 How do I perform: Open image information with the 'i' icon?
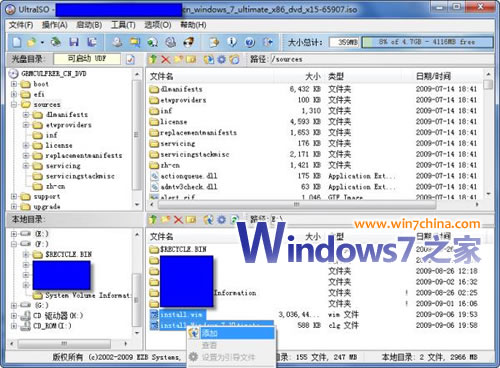[232, 42]
